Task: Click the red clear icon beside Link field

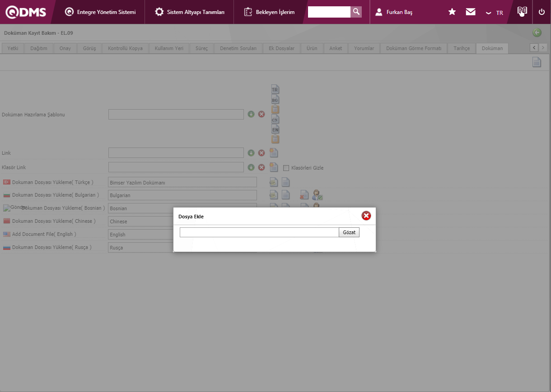Action: [261, 153]
